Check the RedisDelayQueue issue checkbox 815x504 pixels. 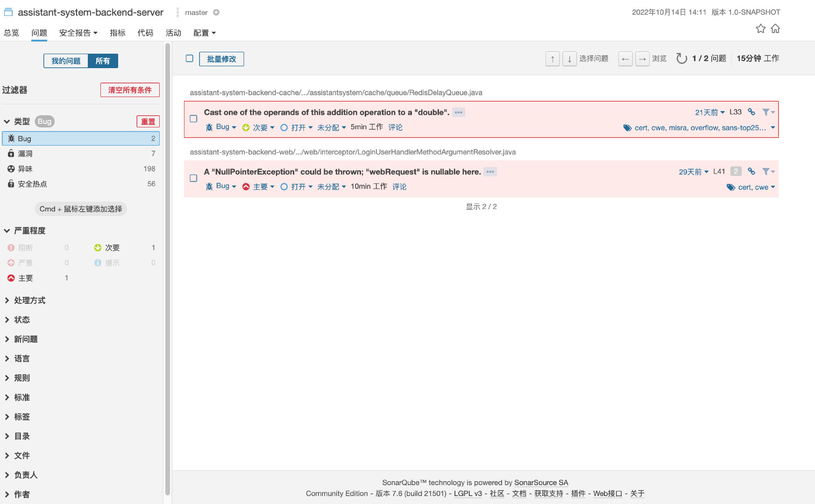tap(193, 119)
